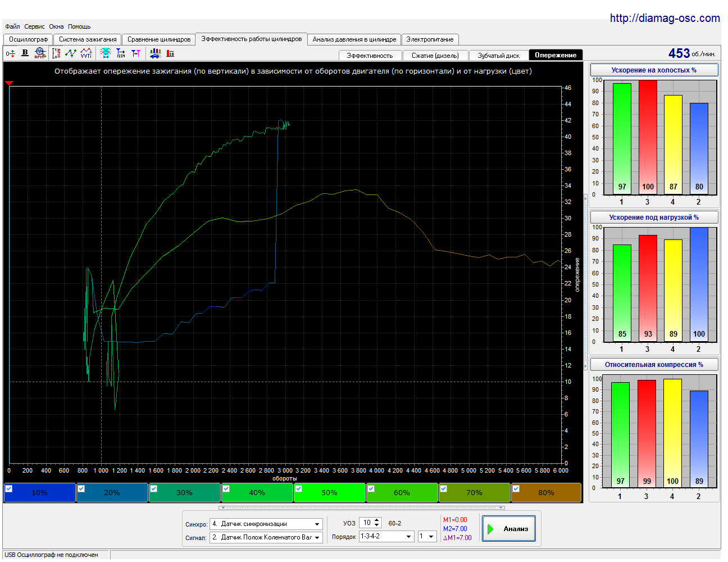728x562 pixels.
Task: Toggle the 80% load checkbox
Action: (516, 488)
